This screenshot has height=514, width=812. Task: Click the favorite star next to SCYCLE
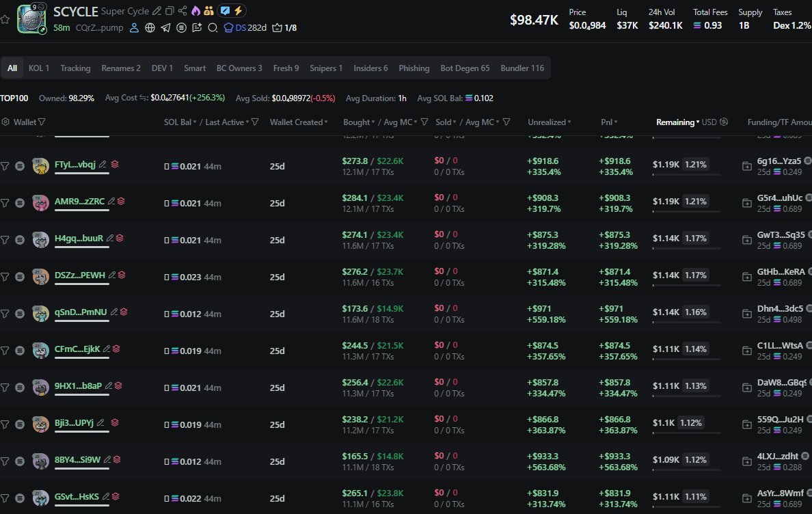(5, 20)
